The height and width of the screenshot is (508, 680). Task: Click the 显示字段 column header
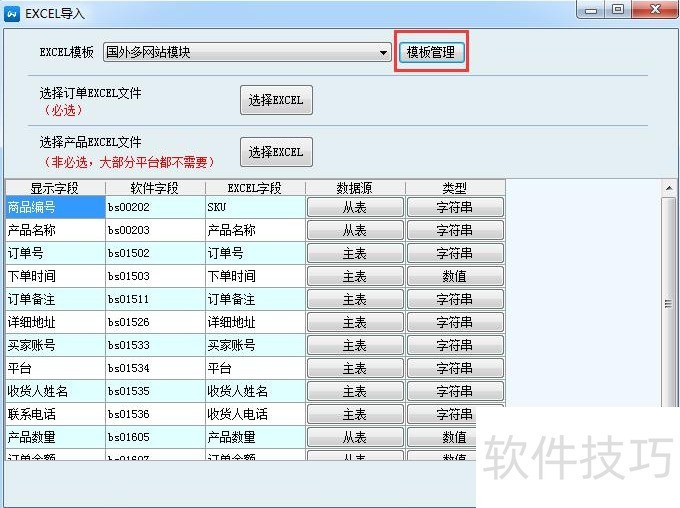(x=55, y=188)
